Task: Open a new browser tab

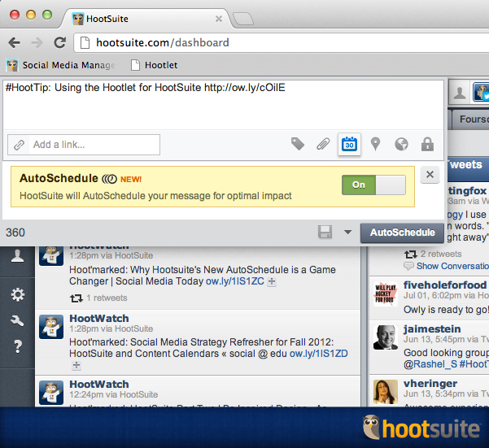Action: [243, 19]
